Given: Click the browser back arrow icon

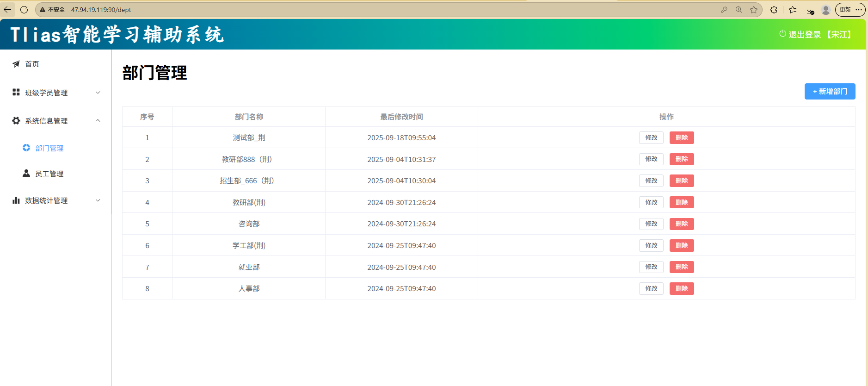Looking at the screenshot, I should 7,9.
